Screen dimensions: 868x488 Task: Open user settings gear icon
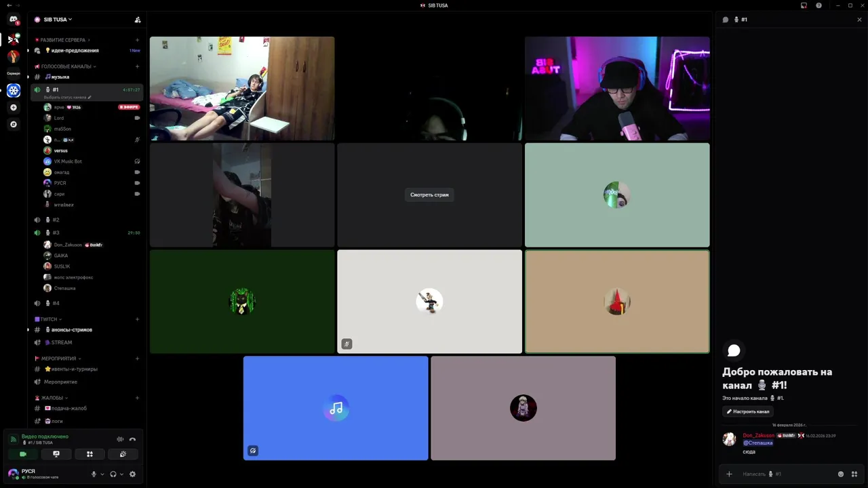132,474
